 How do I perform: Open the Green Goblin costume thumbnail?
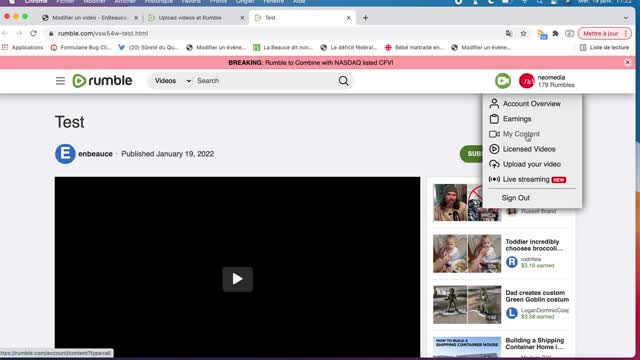coord(467,304)
